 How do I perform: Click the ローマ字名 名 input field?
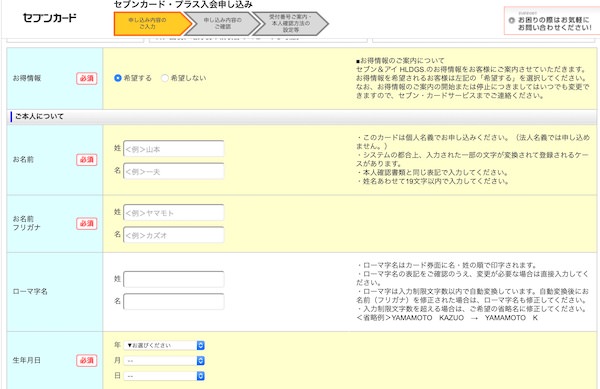point(174,301)
